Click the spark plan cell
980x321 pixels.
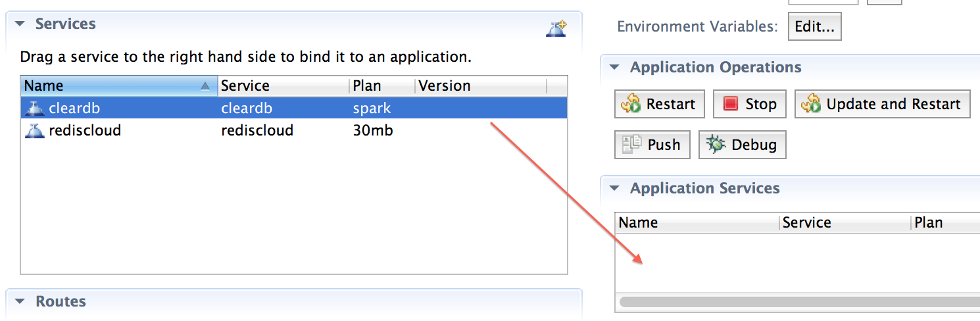[372, 108]
